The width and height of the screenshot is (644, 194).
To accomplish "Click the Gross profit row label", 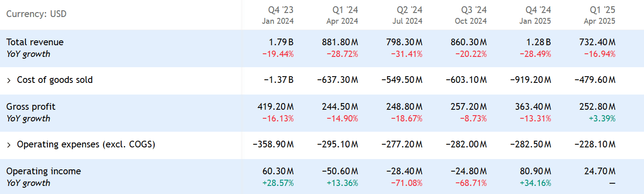I will 31,107.
